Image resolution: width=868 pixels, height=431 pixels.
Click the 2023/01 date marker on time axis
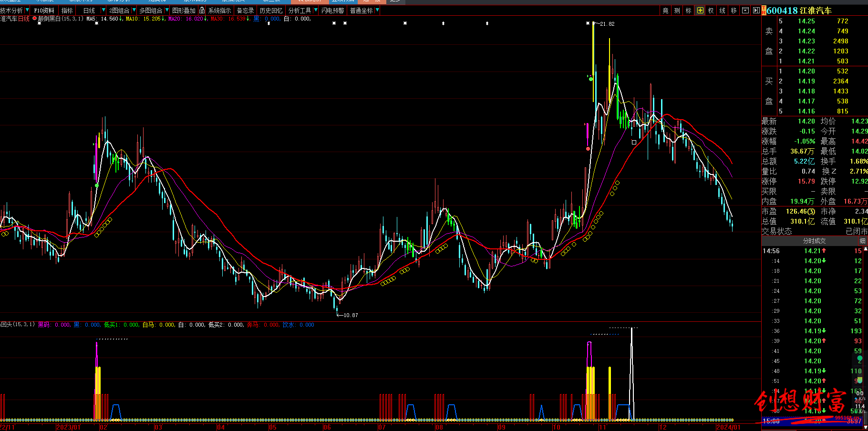pos(69,427)
